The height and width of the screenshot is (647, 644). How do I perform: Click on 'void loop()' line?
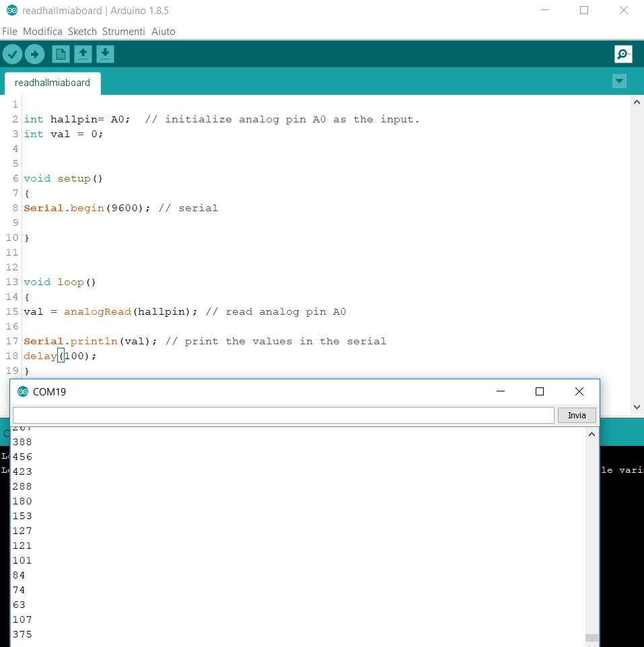59,282
